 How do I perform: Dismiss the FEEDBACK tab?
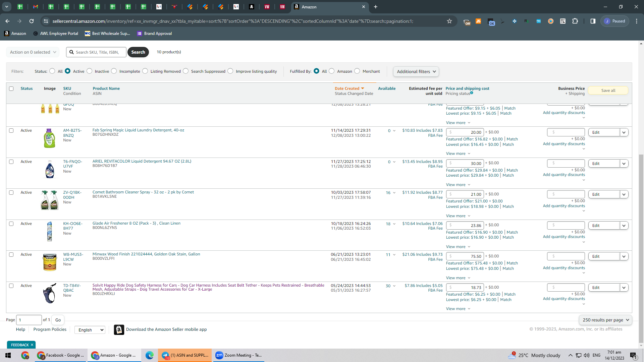(x=32, y=345)
